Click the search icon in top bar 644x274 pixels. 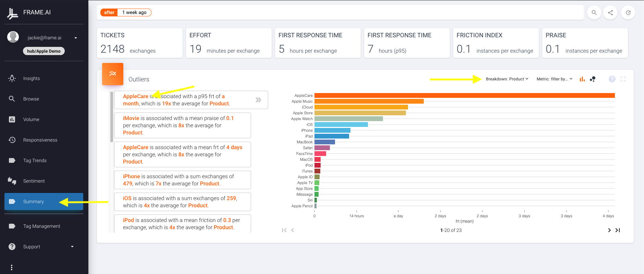coord(594,13)
